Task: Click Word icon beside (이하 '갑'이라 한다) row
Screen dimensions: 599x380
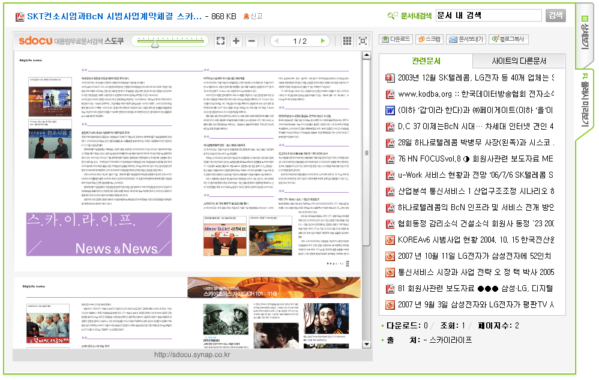Action: (390, 110)
